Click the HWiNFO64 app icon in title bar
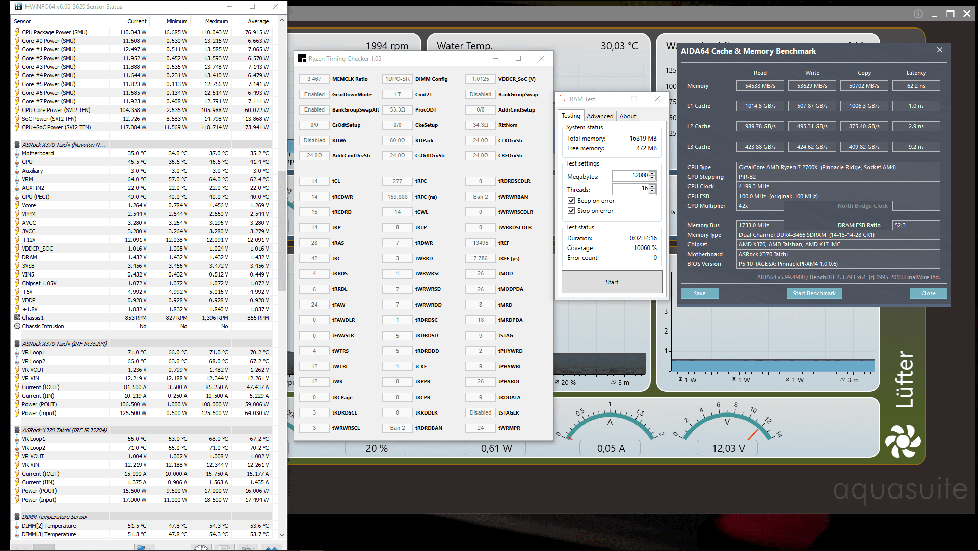This screenshot has height=551, width=980. coord(18,7)
